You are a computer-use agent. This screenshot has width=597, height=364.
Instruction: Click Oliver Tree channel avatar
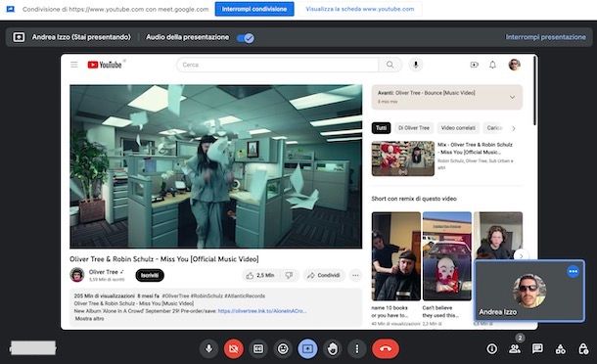pos(77,275)
